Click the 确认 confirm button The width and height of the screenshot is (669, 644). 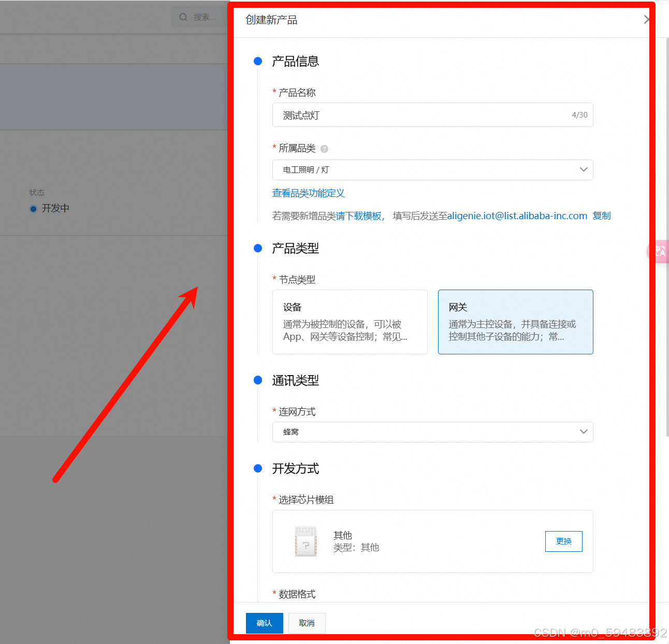(x=264, y=623)
